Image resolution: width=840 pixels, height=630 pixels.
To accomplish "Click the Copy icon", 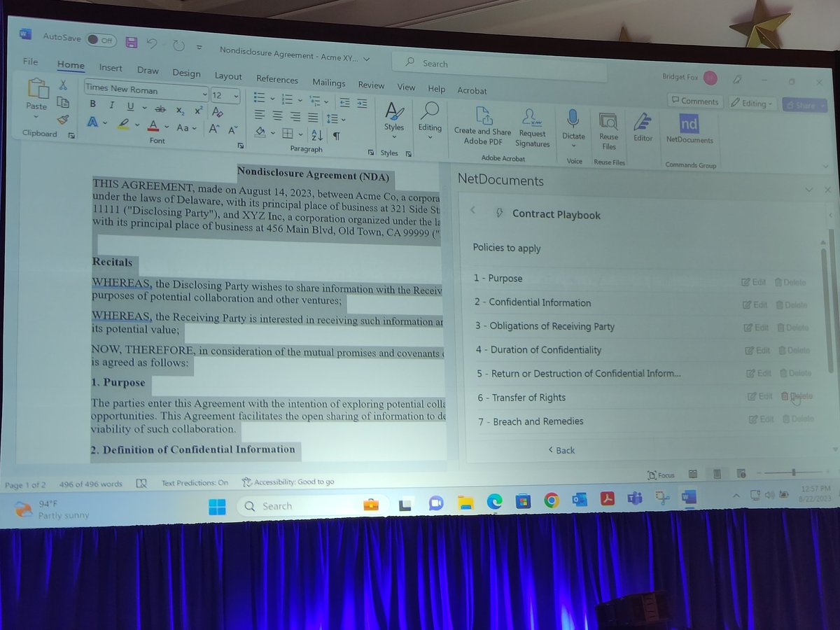I will coord(64,102).
